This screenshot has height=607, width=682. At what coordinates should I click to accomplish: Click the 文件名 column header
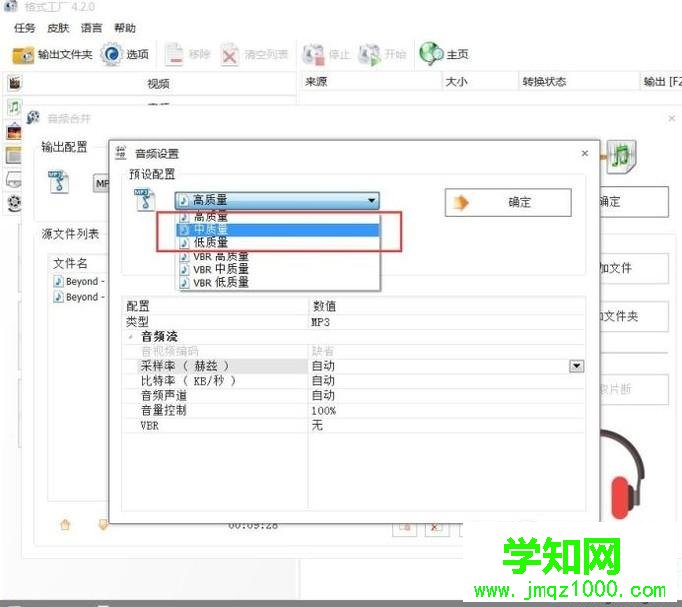coord(70,263)
